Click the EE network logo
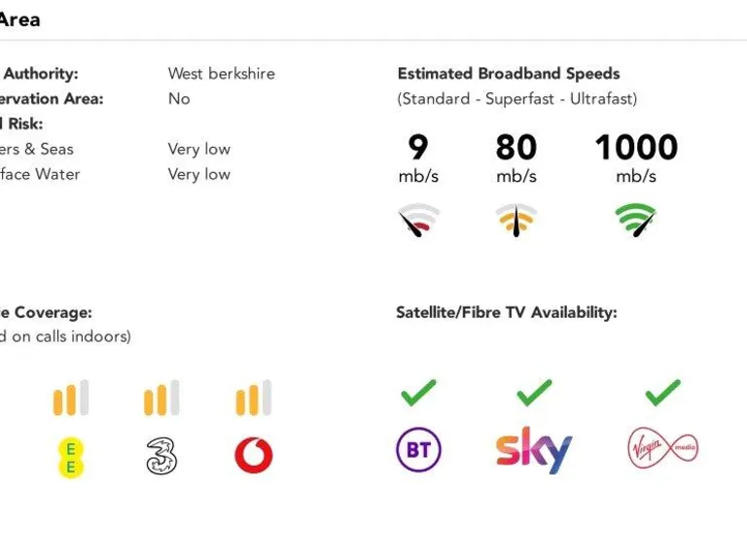The image size is (747, 560). point(70,456)
